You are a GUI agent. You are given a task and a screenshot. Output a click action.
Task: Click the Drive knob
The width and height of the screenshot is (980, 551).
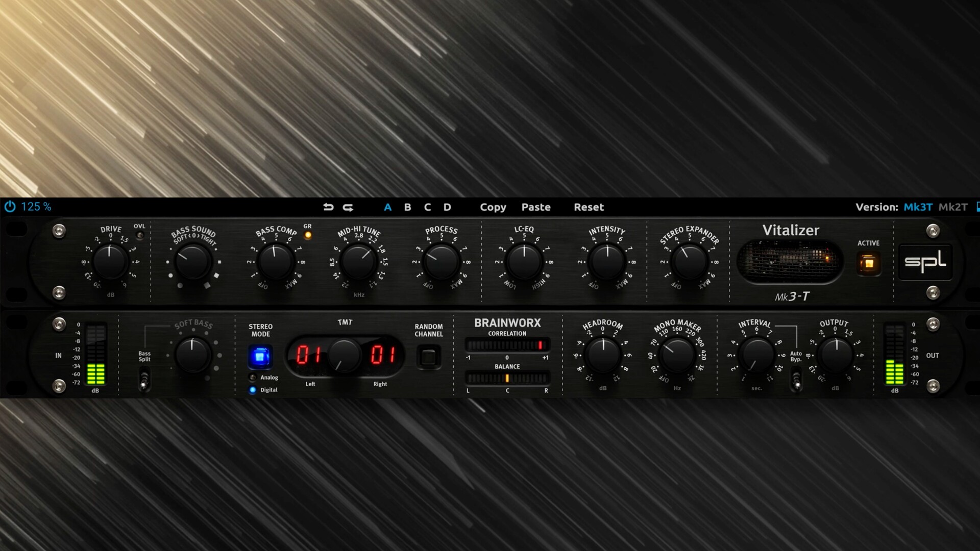click(x=110, y=262)
